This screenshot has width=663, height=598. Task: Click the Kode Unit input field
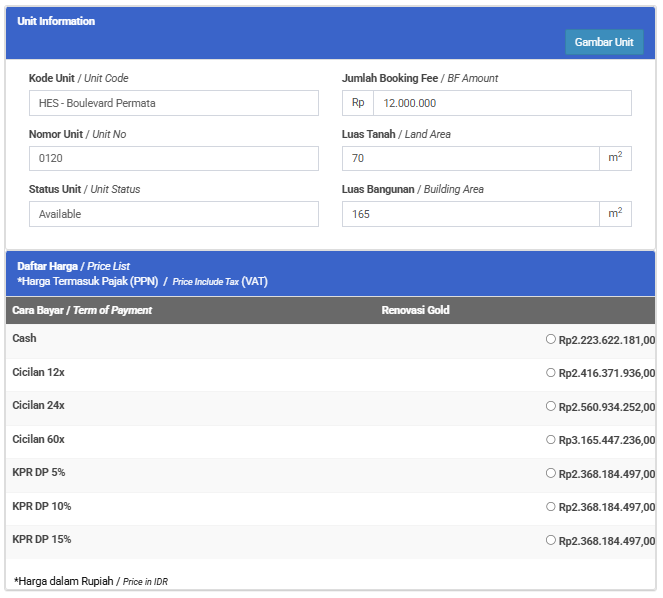173,103
